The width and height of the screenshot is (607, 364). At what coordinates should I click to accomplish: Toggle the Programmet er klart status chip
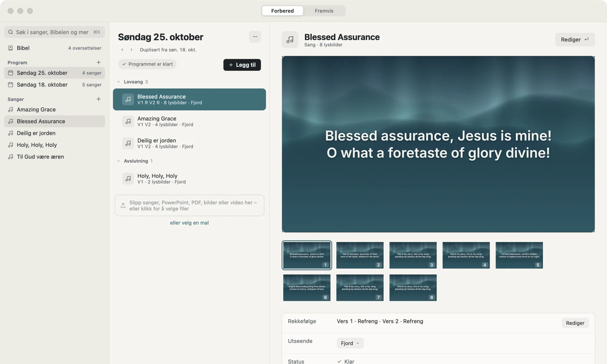tap(148, 64)
